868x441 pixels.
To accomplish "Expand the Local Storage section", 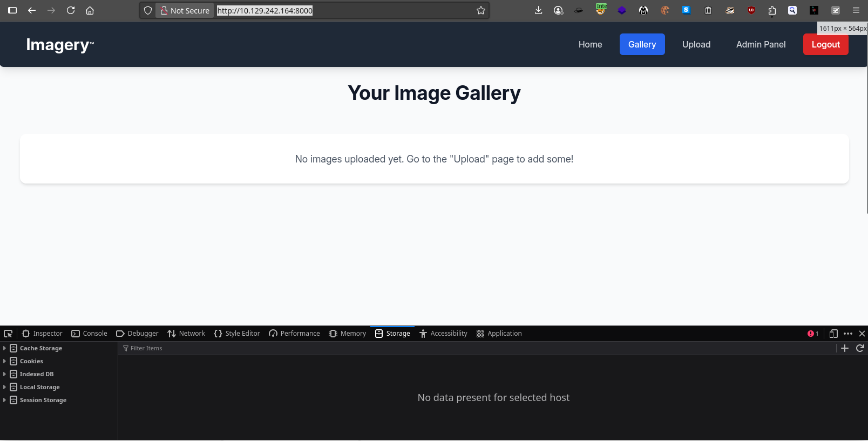I will [4, 387].
